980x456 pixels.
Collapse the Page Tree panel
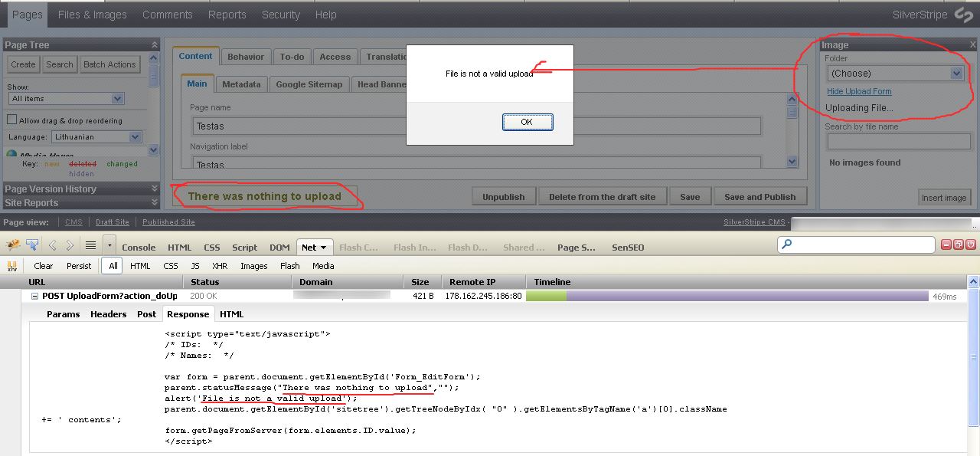pyautogui.click(x=154, y=45)
